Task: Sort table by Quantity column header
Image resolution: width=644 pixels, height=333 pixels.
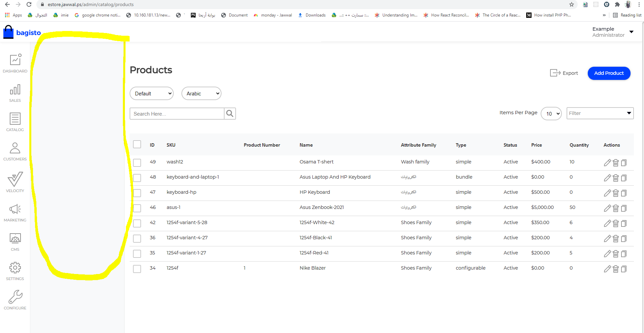Action: click(579, 145)
